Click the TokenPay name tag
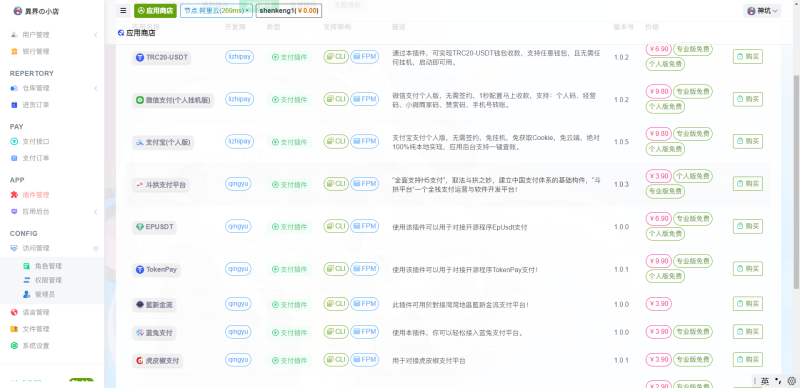Viewport: 800px width, 388px height. tap(156, 270)
